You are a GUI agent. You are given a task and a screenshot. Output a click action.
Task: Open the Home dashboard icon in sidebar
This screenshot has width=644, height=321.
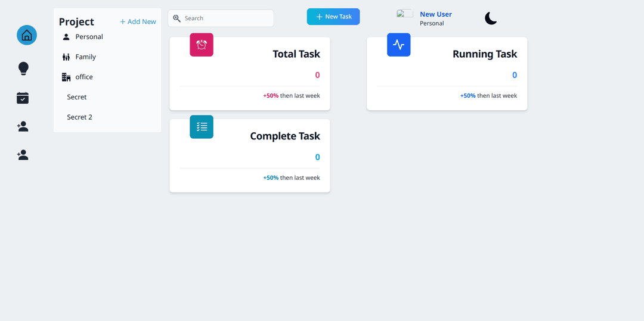click(27, 35)
